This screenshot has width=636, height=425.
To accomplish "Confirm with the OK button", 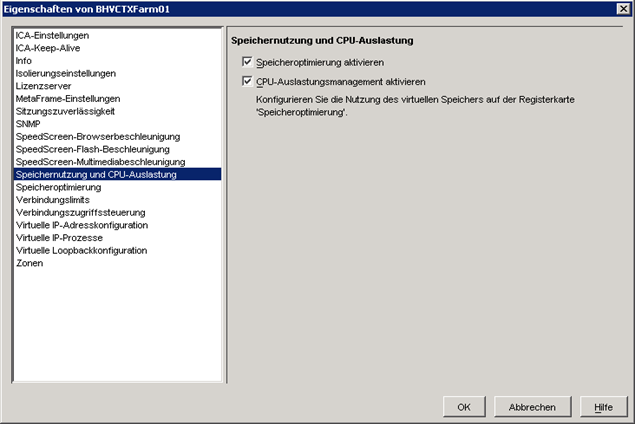I will pos(464,407).
